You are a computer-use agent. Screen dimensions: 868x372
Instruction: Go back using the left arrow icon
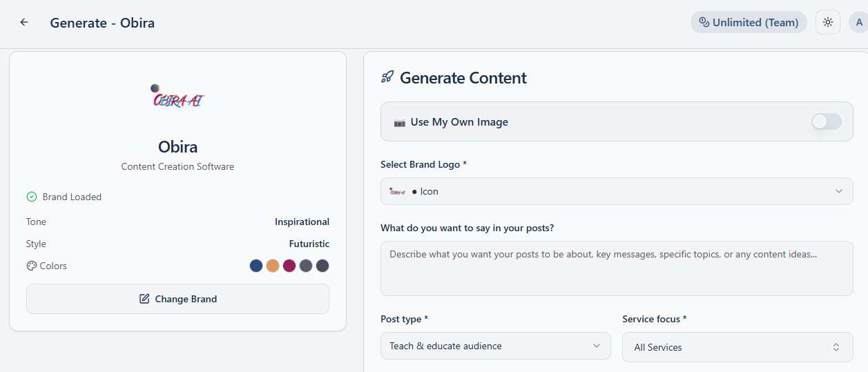[x=24, y=22]
